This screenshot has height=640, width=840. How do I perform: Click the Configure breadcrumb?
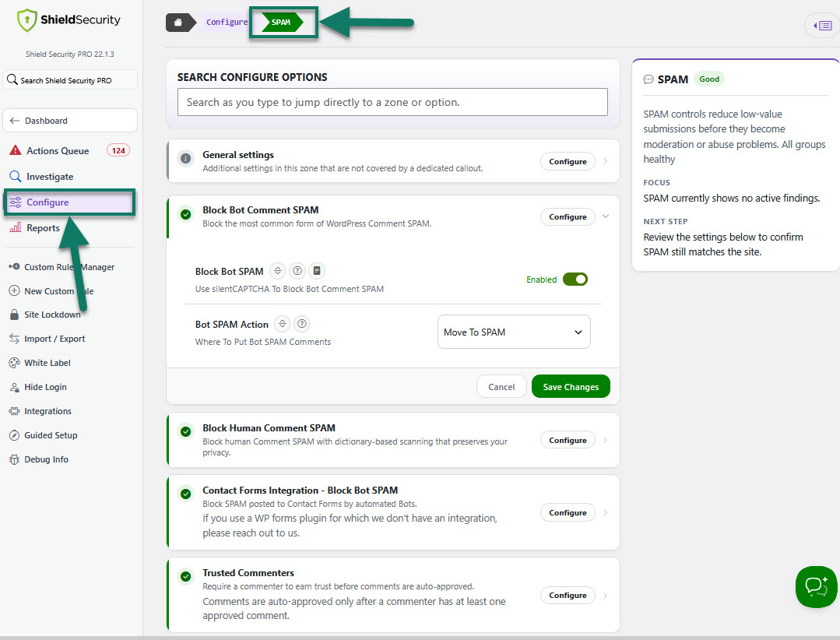[227, 22]
